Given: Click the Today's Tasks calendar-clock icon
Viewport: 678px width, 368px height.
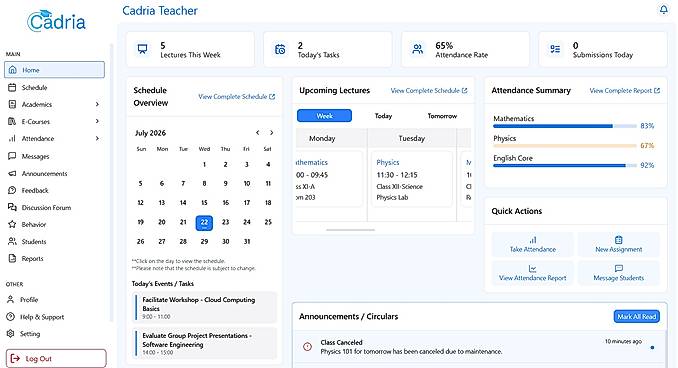Looking at the screenshot, I should pos(280,49).
